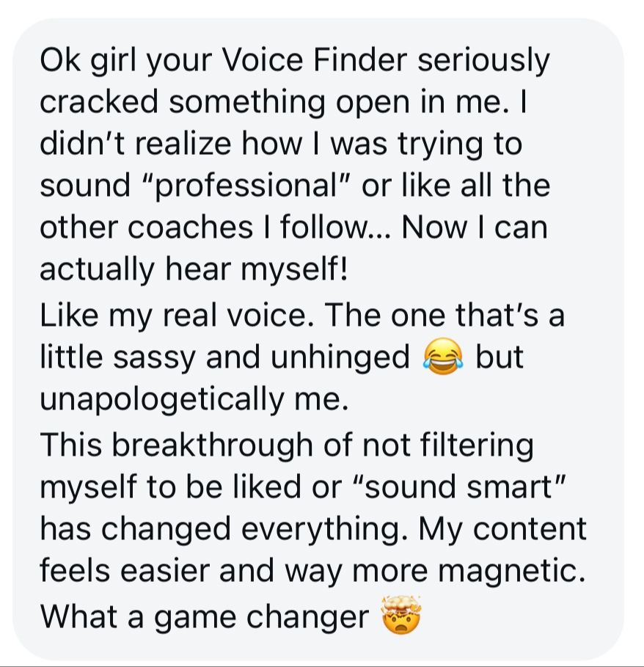Click the word "unhinged" before the emoji
The height and width of the screenshot is (667, 644).
point(340,357)
